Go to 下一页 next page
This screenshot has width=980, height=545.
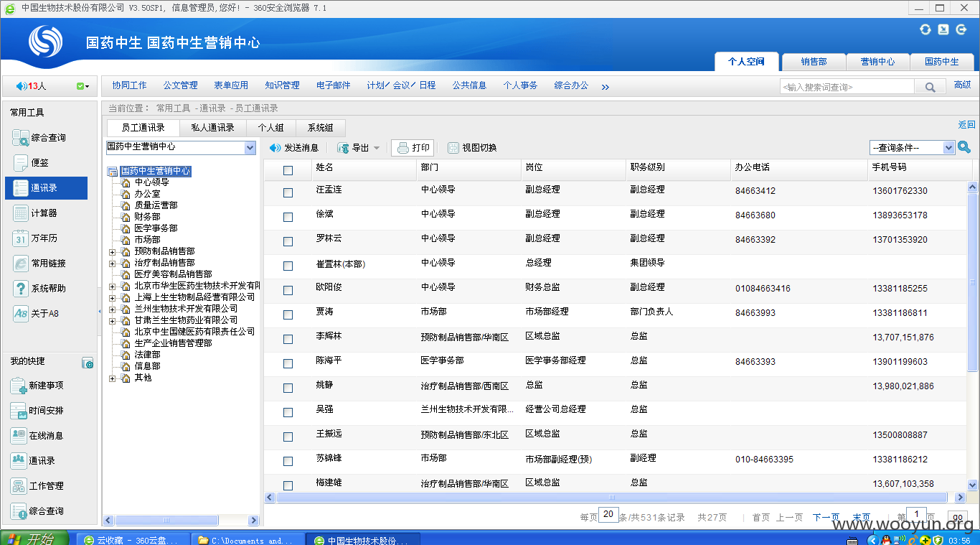click(826, 517)
